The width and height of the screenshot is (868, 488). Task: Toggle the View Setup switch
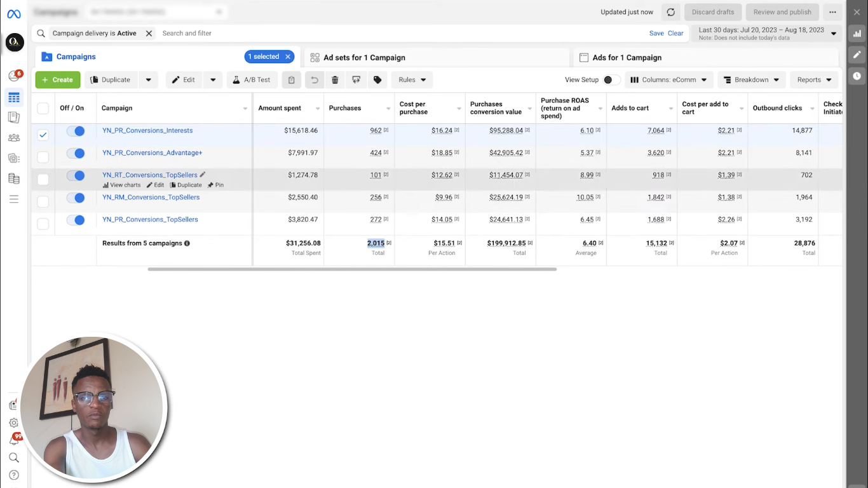click(x=611, y=80)
